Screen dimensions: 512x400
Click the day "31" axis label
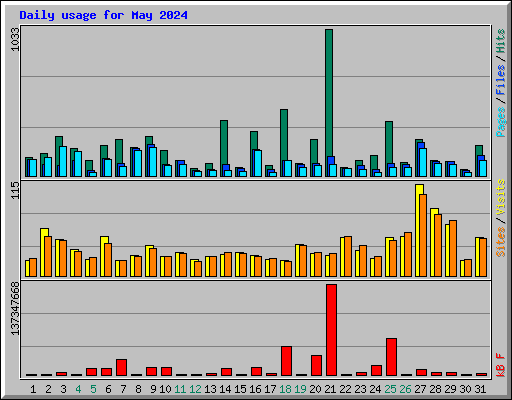click(480, 389)
